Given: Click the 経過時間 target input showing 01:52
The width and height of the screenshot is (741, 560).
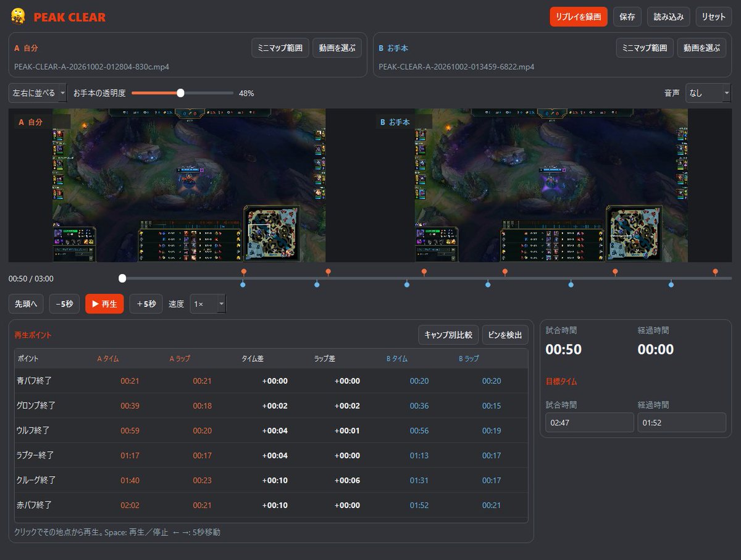Looking at the screenshot, I should coord(682,422).
